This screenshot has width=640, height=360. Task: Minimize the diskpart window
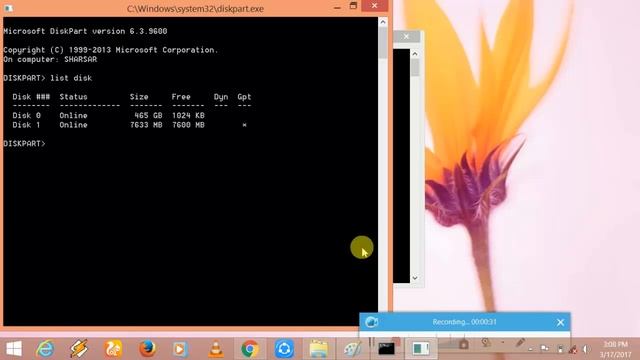(x=337, y=7)
